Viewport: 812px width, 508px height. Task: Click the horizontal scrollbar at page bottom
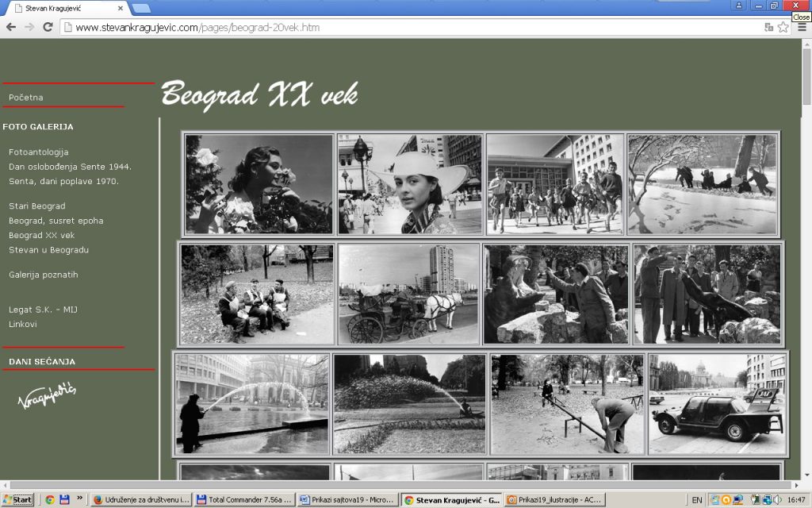[396, 484]
